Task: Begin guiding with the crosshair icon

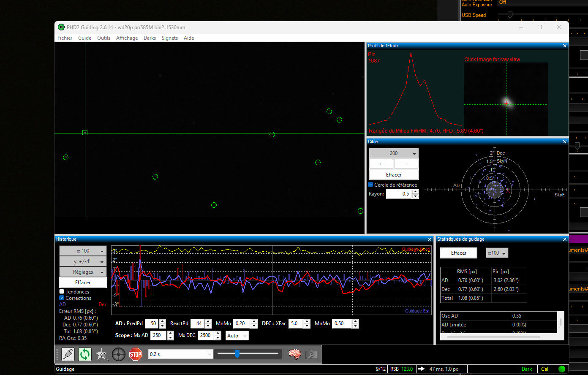Action: pyautogui.click(x=118, y=354)
